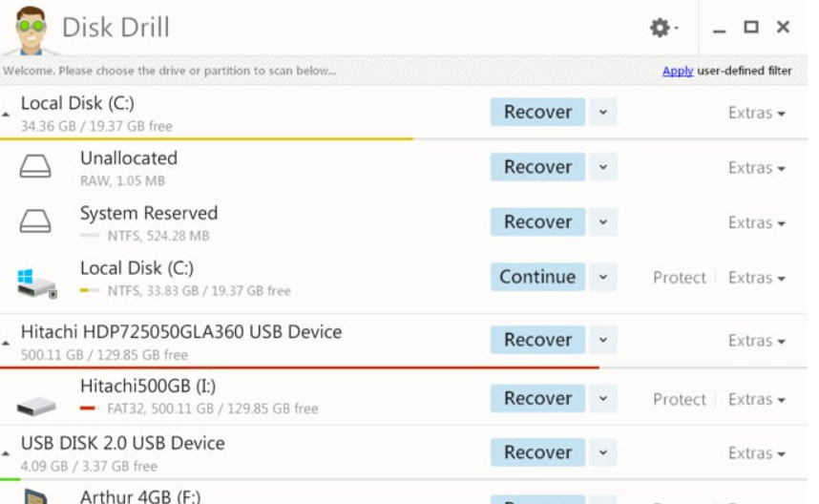
Task: Open Extras menu for System Reserved
Action: pyautogui.click(x=756, y=223)
